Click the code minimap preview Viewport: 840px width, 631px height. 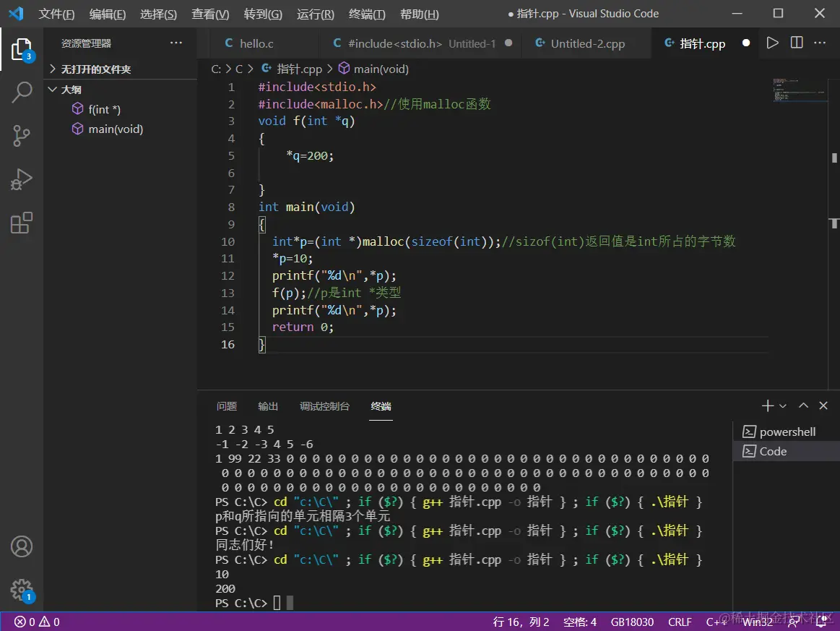click(800, 90)
